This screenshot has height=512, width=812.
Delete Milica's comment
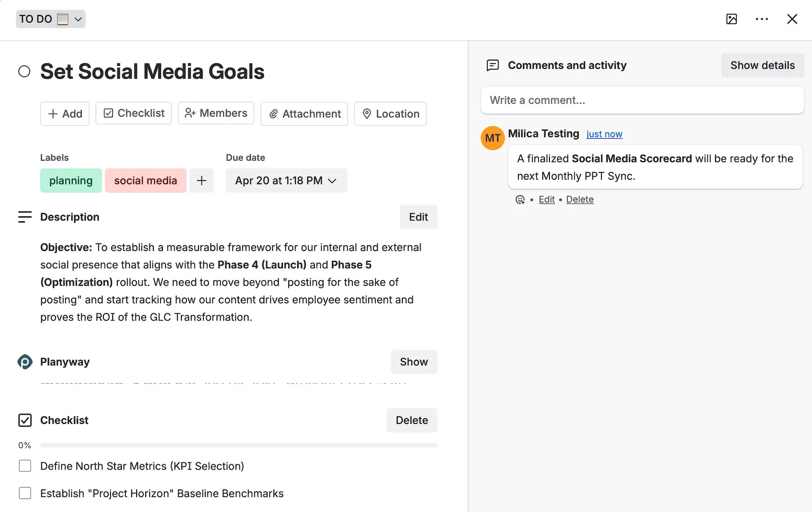point(580,199)
